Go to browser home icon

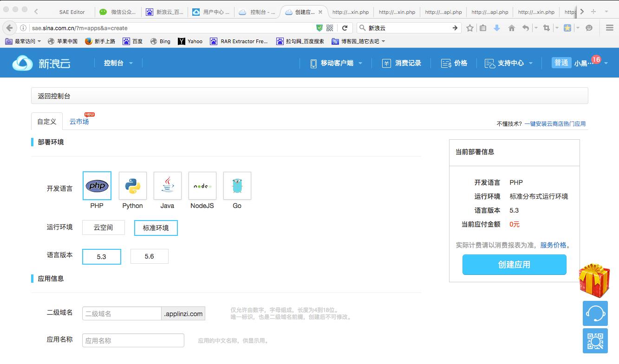click(x=511, y=28)
